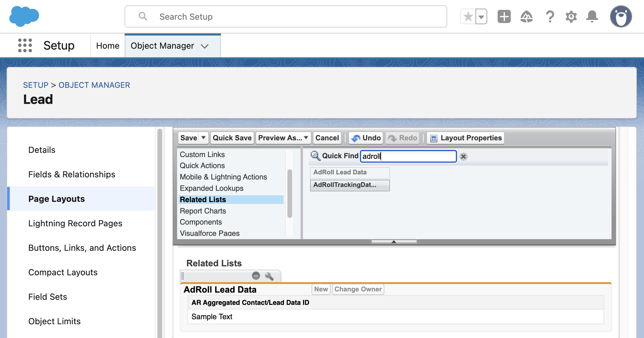Select Report Charts in the palette list
This screenshot has height=338, width=644.
231,211
